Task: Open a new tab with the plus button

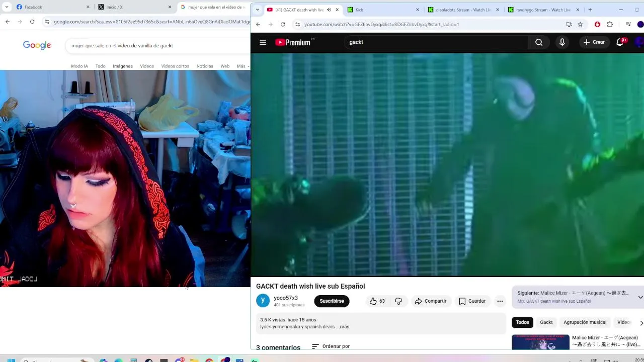Action: pyautogui.click(x=590, y=10)
